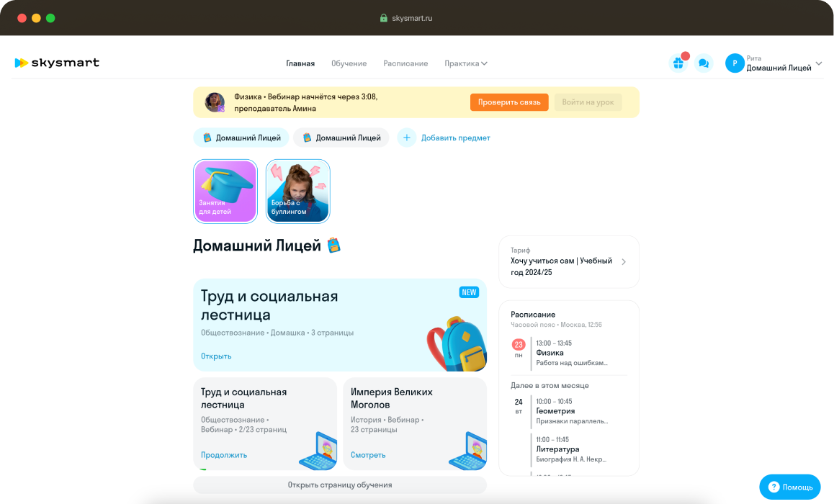Click the profile avatar with letter Р

pos(735,63)
